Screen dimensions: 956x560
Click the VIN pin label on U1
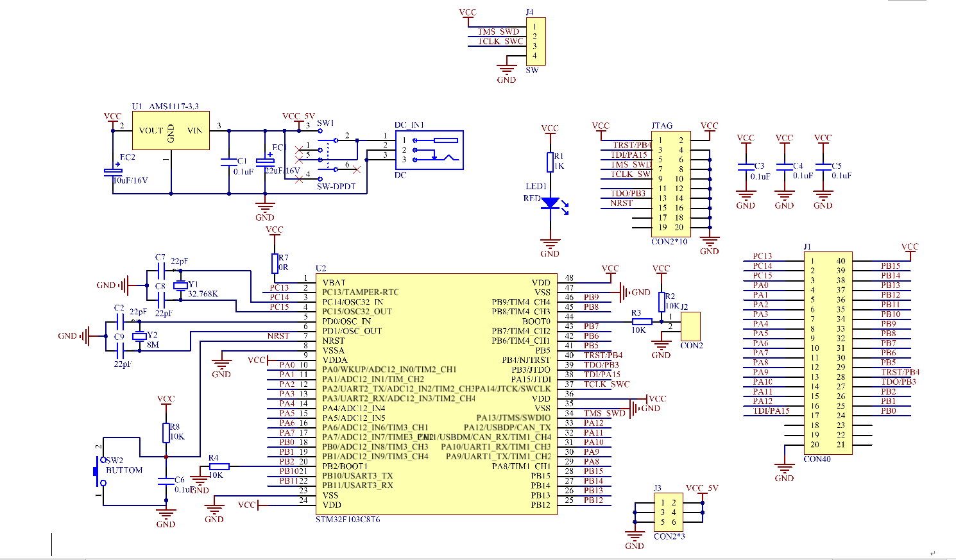tap(195, 130)
